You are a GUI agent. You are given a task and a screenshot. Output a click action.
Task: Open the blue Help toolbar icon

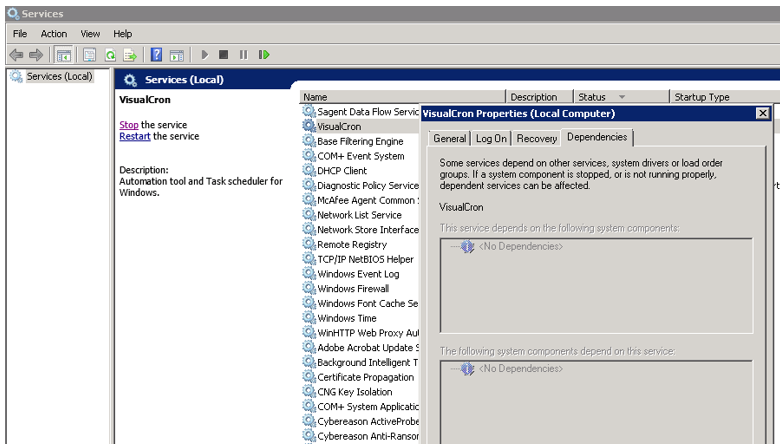(x=157, y=55)
